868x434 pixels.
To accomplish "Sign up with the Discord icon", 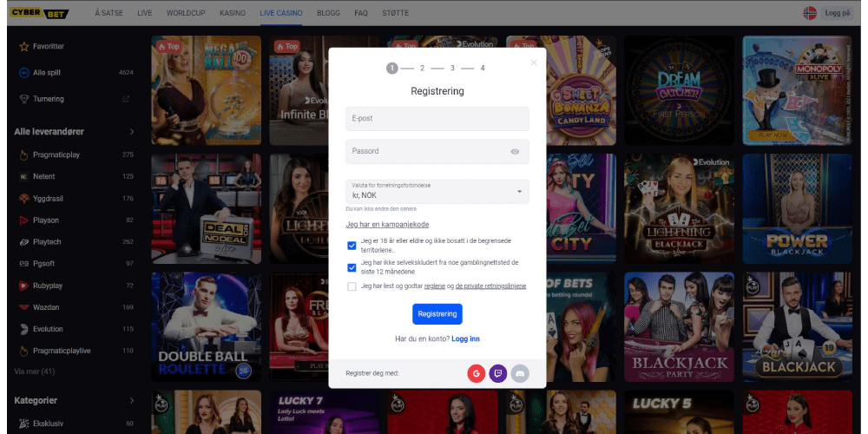I will point(520,373).
